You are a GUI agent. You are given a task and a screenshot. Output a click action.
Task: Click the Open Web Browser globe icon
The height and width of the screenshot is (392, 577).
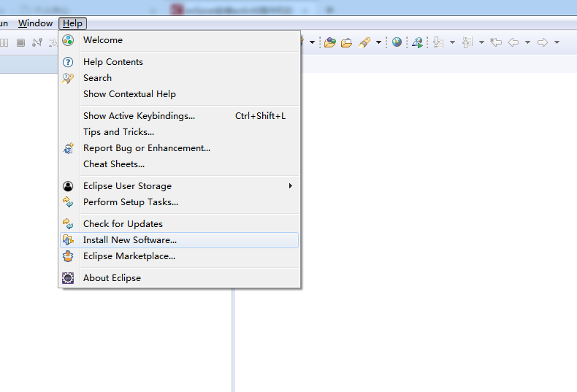point(397,42)
